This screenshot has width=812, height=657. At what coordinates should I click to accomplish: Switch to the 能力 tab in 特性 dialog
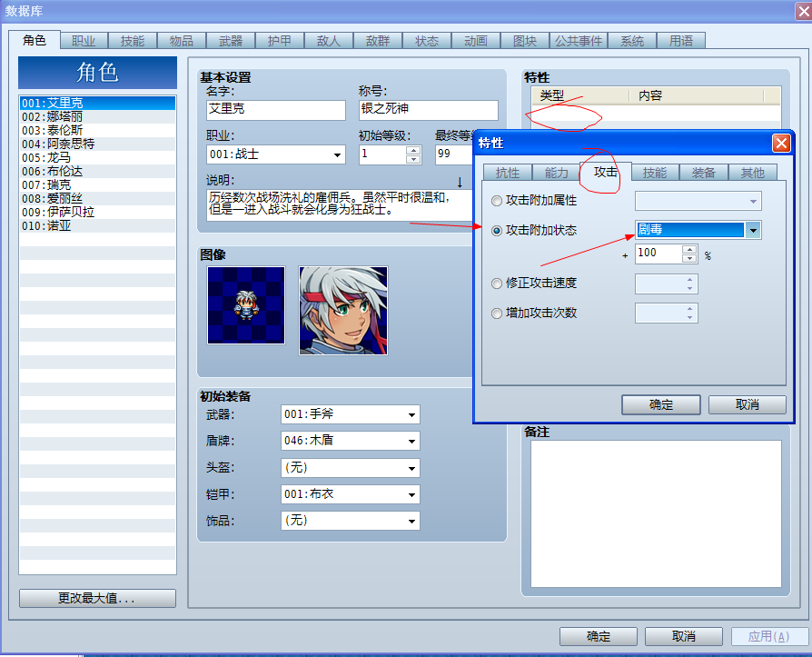coord(556,173)
